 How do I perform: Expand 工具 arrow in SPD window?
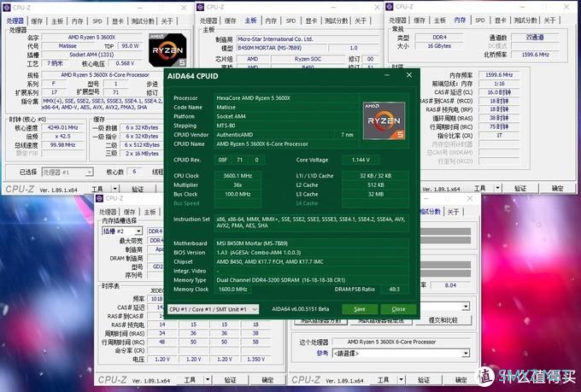tap(208, 380)
